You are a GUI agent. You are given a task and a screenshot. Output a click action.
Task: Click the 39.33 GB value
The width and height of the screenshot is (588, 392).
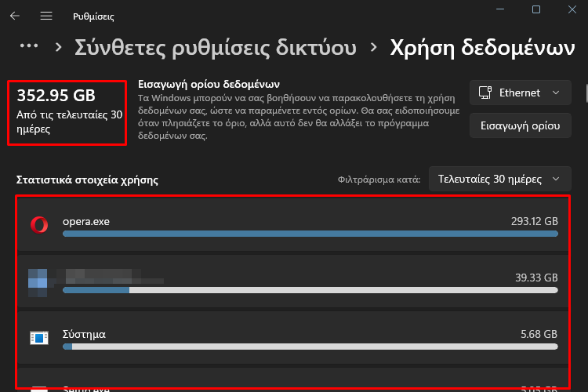point(536,278)
